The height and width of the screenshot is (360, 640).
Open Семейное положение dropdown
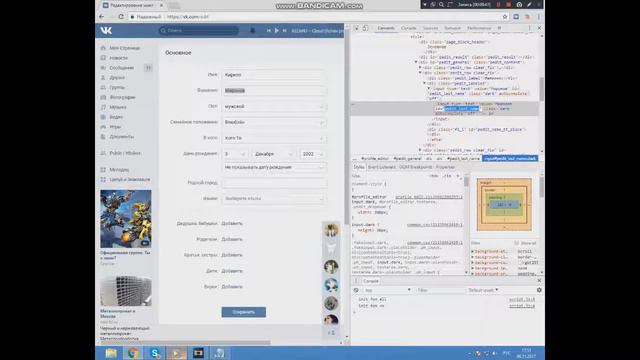pos(274,122)
